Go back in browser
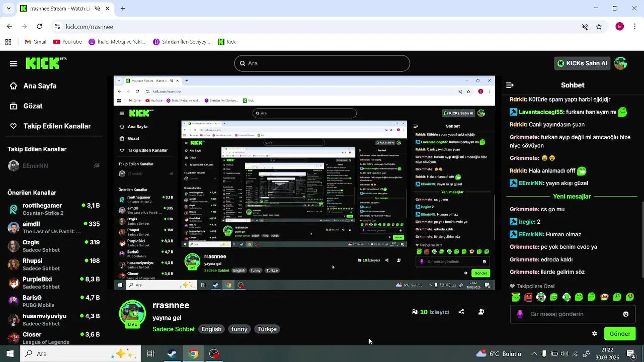Image resolution: width=644 pixels, height=362 pixels. point(10,27)
